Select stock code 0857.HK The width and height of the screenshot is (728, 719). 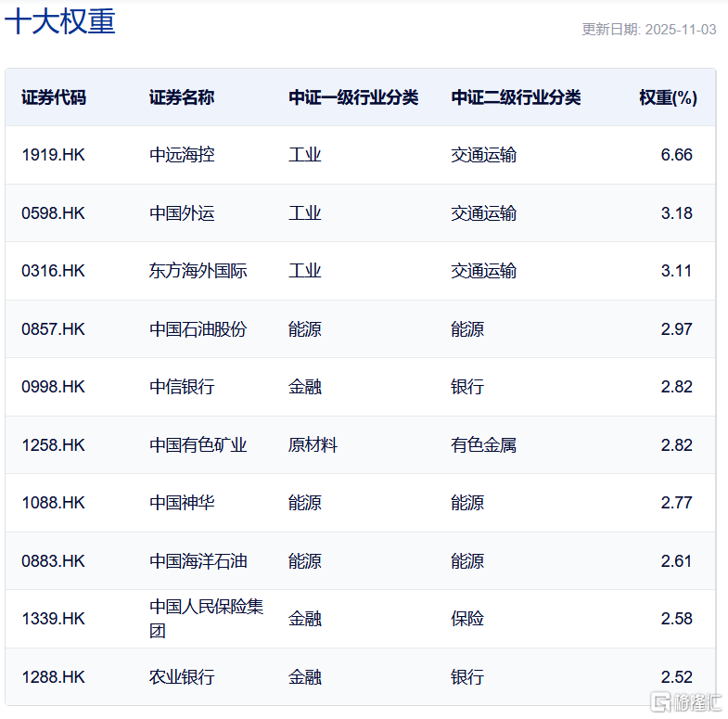[54, 329]
